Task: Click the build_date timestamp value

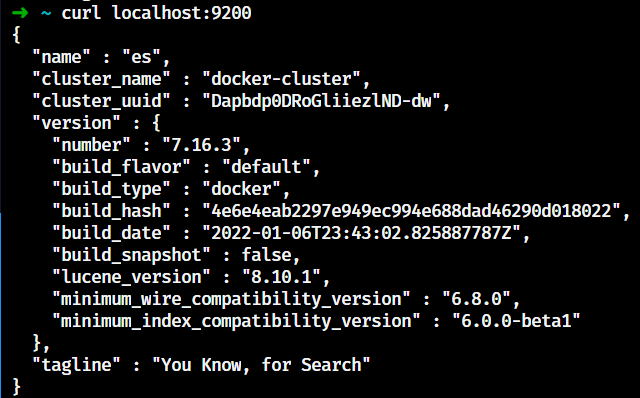Action: (x=362, y=233)
